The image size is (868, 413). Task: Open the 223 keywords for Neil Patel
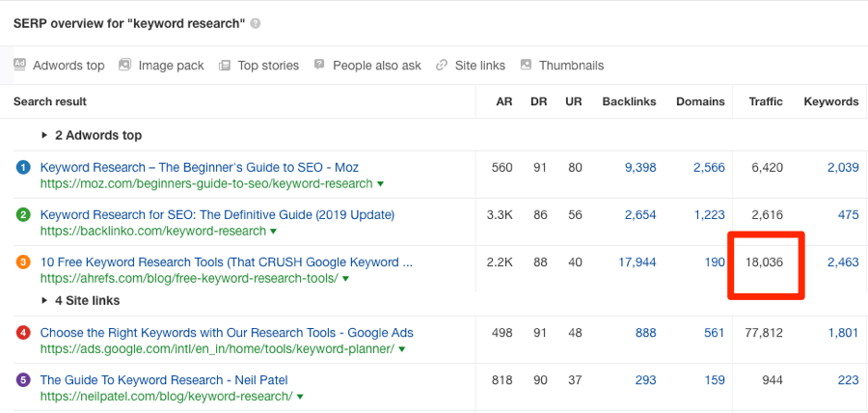(848, 381)
